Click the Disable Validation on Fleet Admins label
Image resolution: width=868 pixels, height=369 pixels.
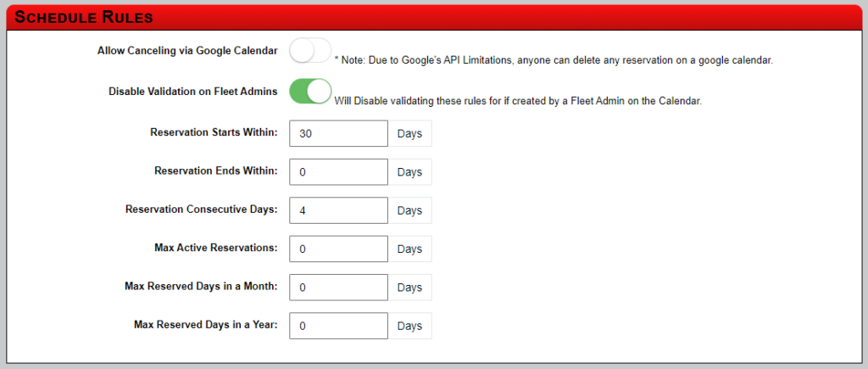point(193,92)
